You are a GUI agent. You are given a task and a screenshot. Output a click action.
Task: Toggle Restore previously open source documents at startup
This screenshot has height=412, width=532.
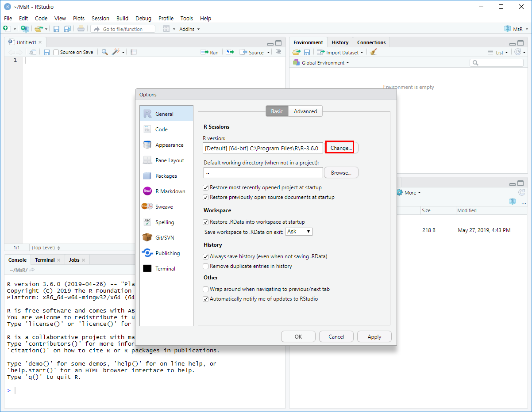coord(205,197)
